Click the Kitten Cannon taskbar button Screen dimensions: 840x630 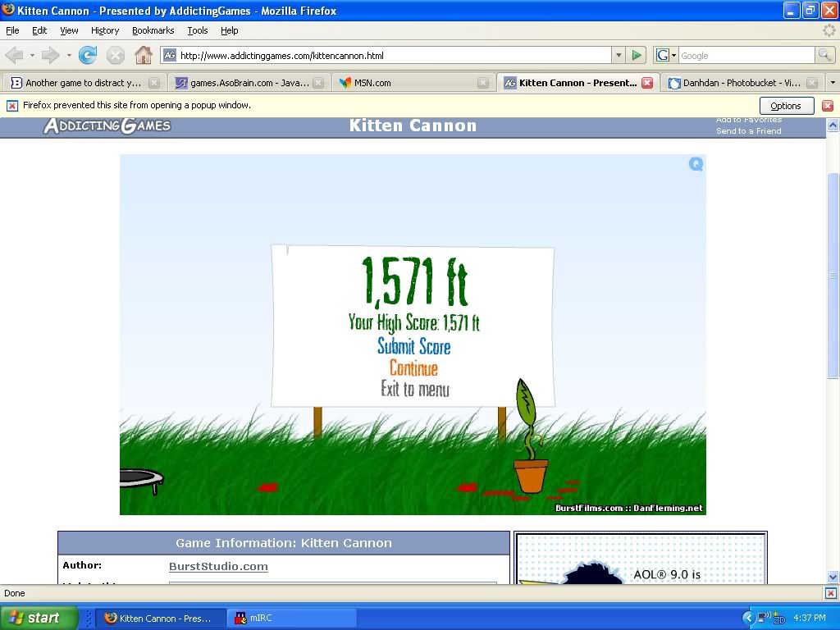pos(160,618)
